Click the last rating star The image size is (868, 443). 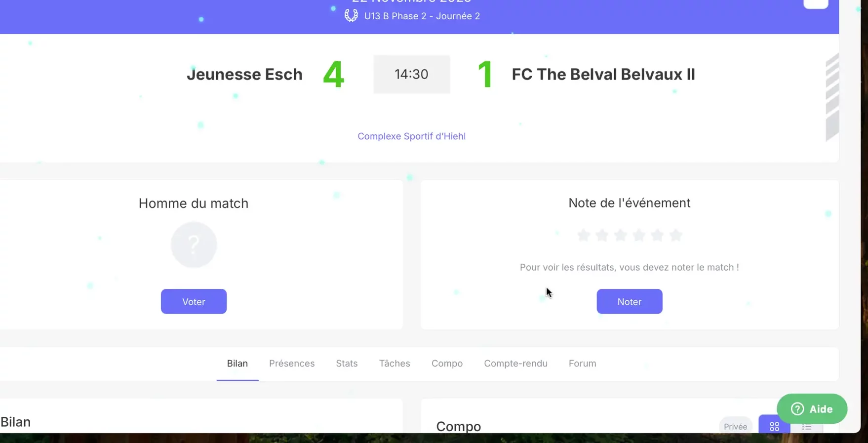coord(676,235)
